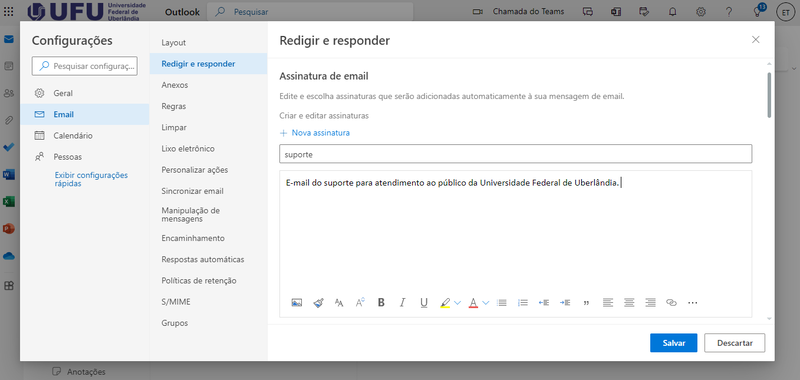
Task: Apply quote formatting
Action: [x=586, y=303]
